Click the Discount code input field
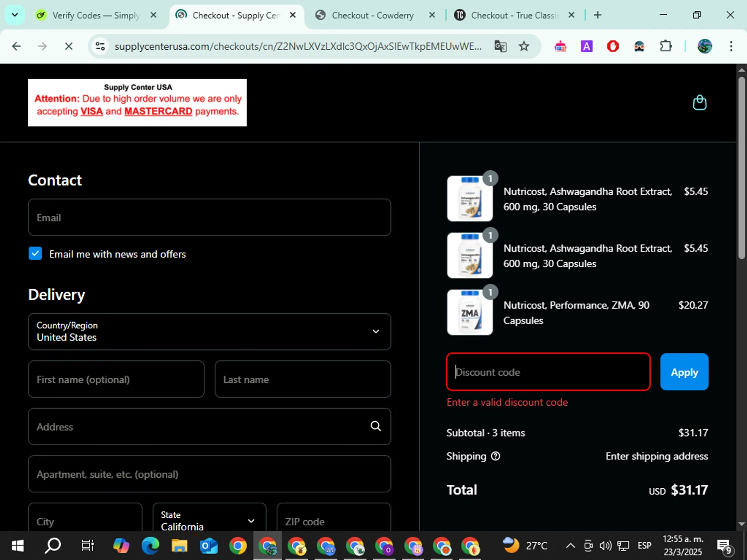This screenshot has width=747, height=560. tap(548, 372)
